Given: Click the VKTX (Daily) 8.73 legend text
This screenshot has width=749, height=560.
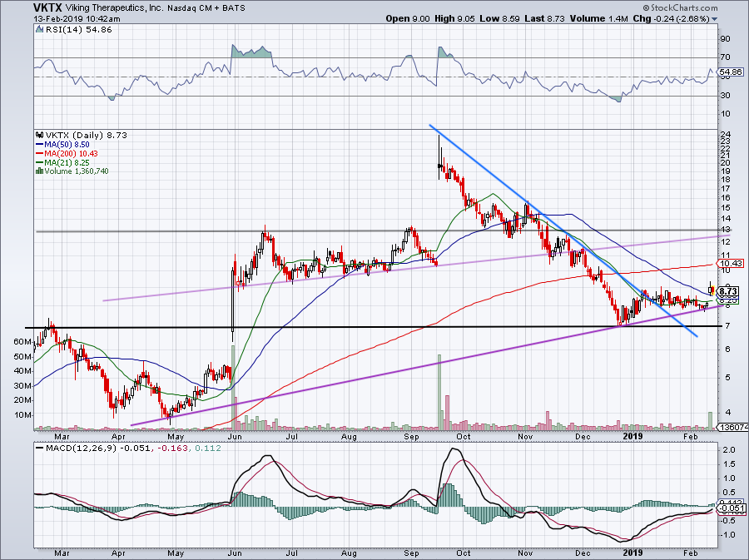Looking at the screenshot, I should click(86, 135).
